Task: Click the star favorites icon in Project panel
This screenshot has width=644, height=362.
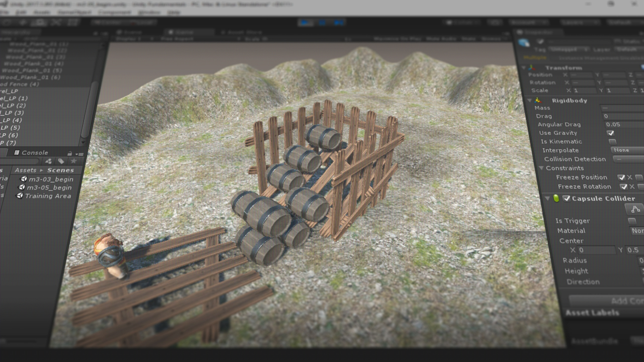Action: pos(73,161)
